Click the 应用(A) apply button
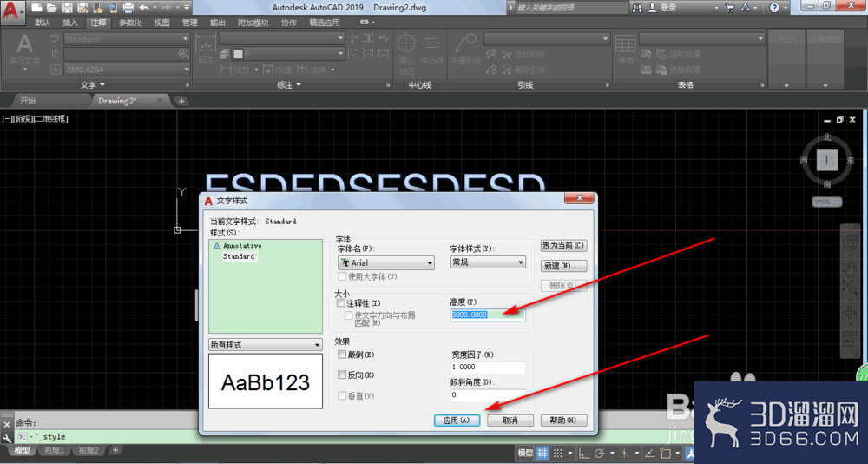This screenshot has height=464, width=868. tap(457, 421)
